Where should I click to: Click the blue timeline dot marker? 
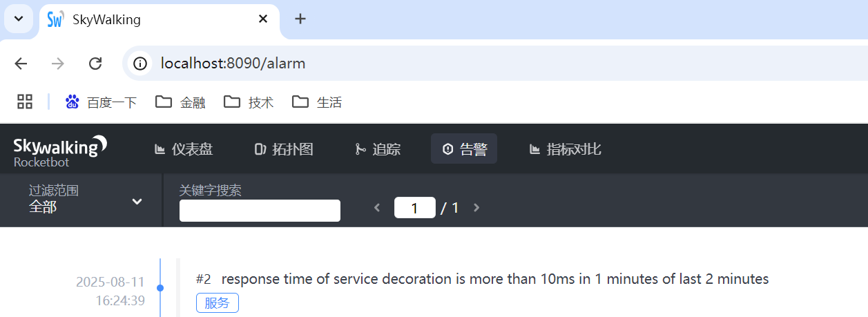coord(160,288)
